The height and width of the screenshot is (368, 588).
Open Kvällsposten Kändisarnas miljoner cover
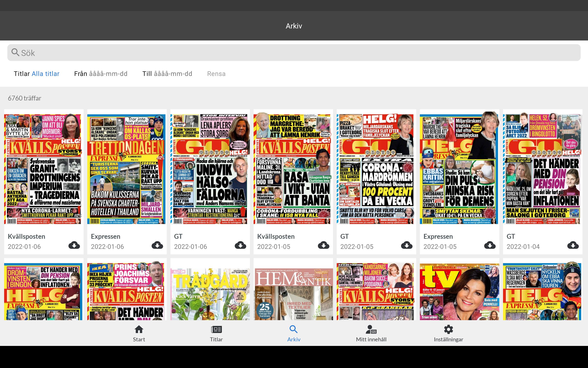tap(376, 291)
